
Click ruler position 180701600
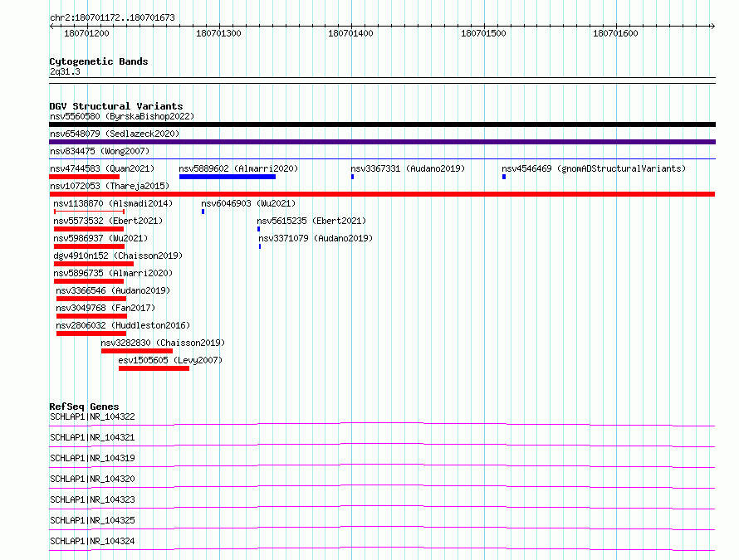pyautogui.click(x=615, y=33)
